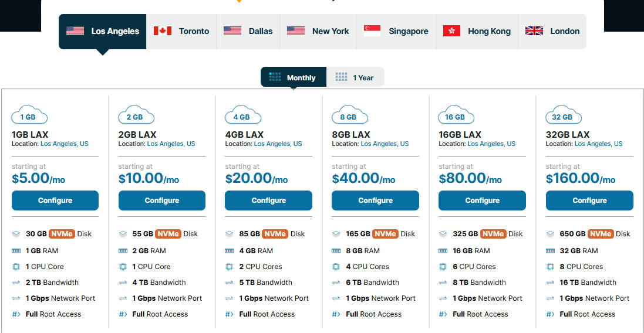Image resolution: width=644 pixels, height=333 pixels.
Task: Click the 6 CPU Cores text
Action: pyautogui.click(x=474, y=267)
